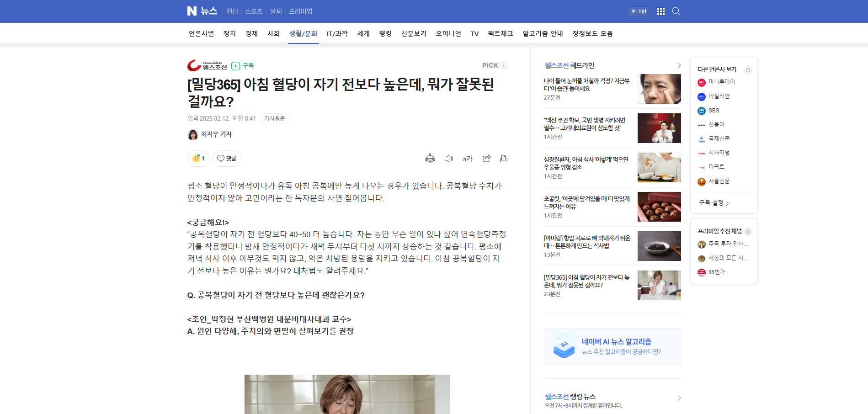
Task: Open the chocolate article thumbnail
Action: [x=659, y=207]
